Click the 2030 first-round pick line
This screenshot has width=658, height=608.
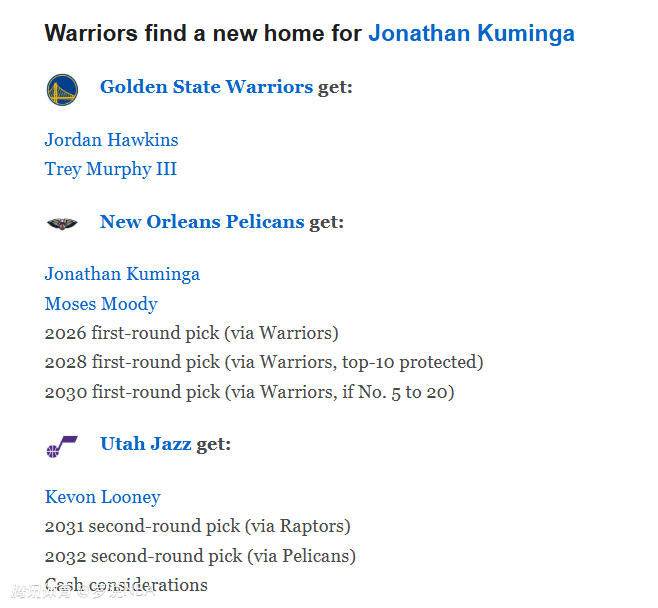coord(249,392)
